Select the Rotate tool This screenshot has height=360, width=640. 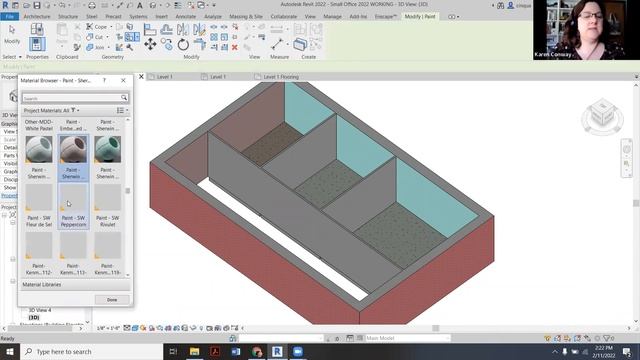click(x=183, y=44)
